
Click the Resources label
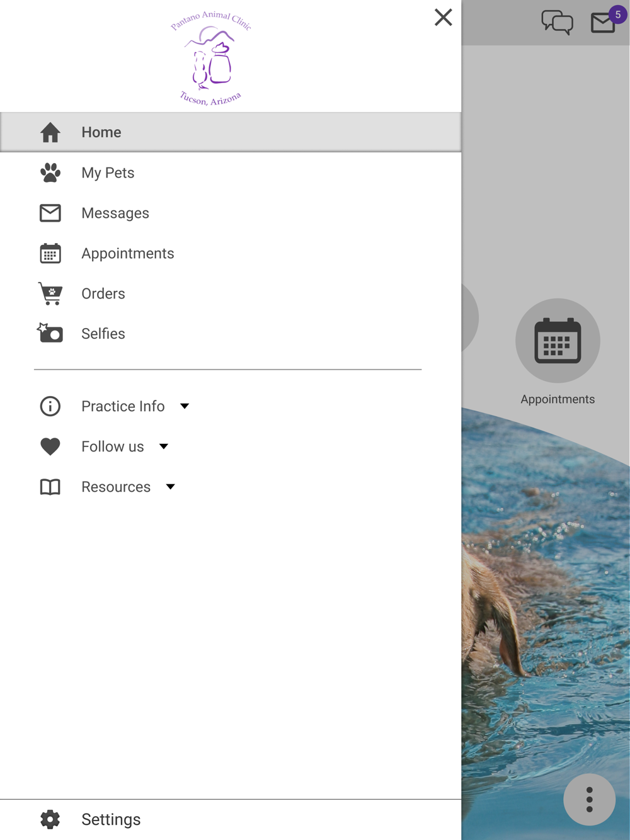(116, 487)
